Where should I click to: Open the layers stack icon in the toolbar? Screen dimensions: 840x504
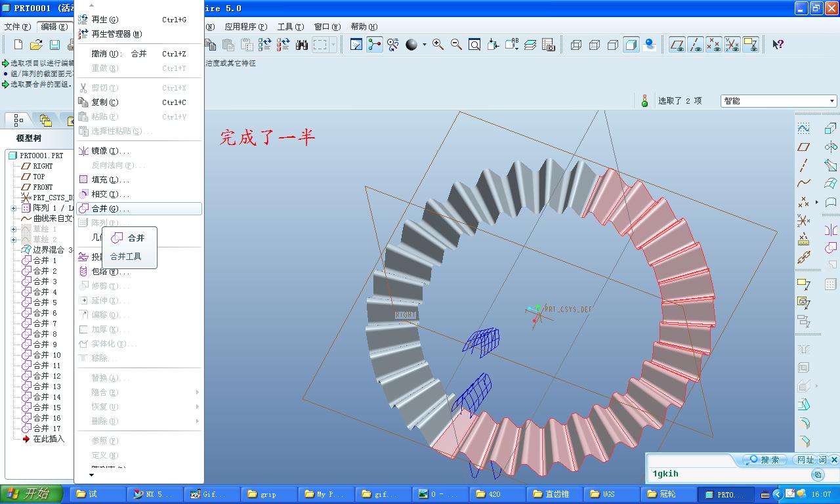(530, 45)
